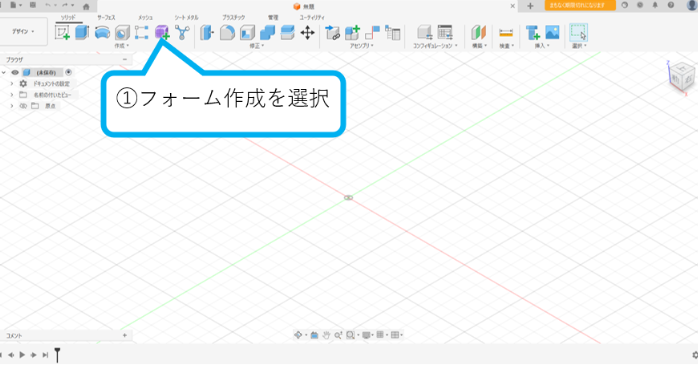The height and width of the screenshot is (365, 698).
Task: Open the timeline settings gear
Action: pyautogui.click(x=694, y=355)
